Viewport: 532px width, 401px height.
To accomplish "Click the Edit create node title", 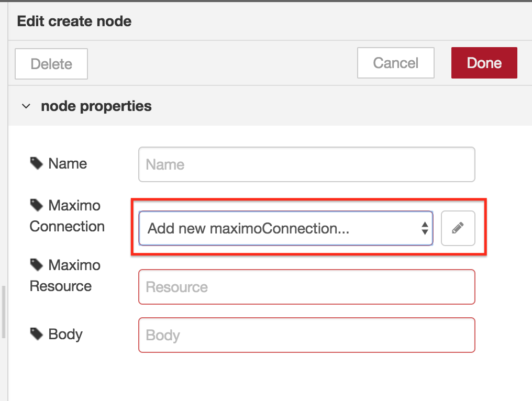I will point(74,21).
